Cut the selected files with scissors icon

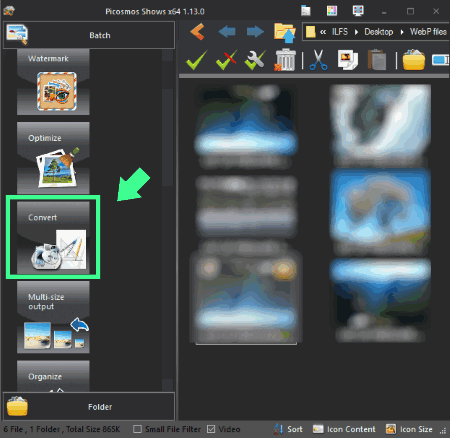(318, 60)
